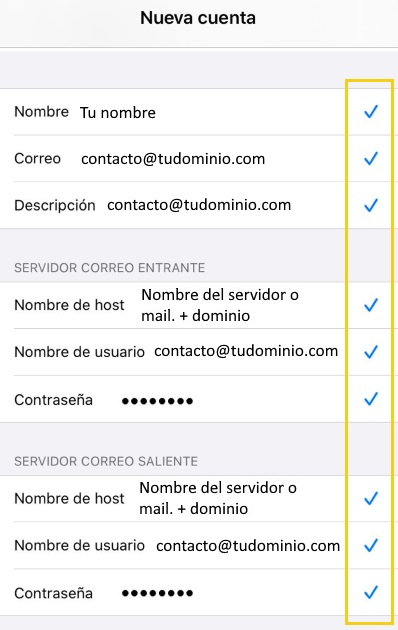Click outgoing server Nombre de usuario checkmark
The image size is (398, 630).
point(371,545)
